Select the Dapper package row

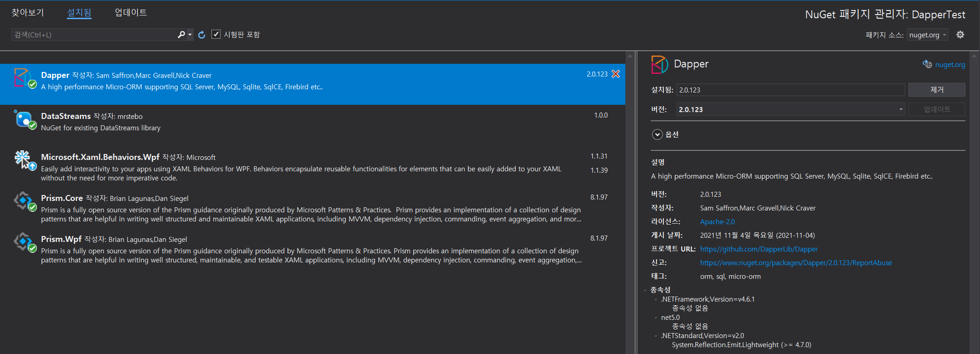(x=313, y=84)
